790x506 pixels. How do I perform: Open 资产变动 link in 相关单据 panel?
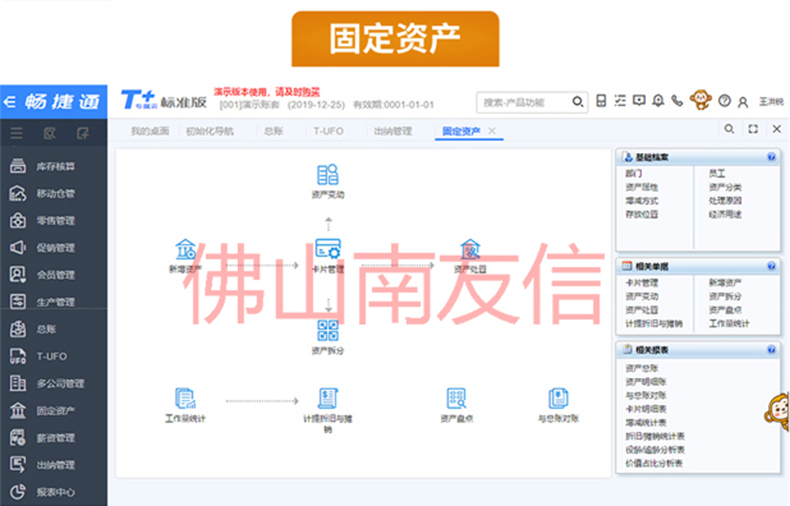(642, 296)
